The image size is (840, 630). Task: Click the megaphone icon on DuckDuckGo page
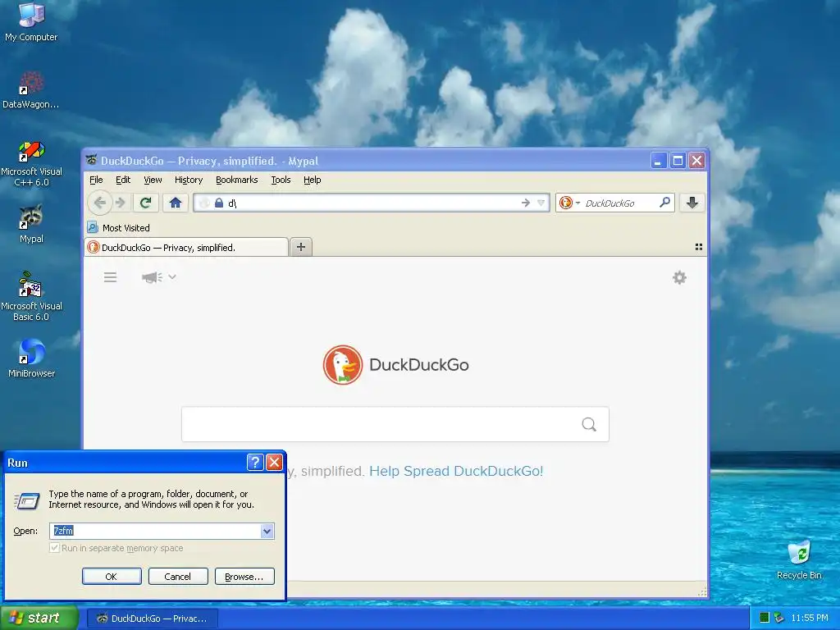point(152,277)
